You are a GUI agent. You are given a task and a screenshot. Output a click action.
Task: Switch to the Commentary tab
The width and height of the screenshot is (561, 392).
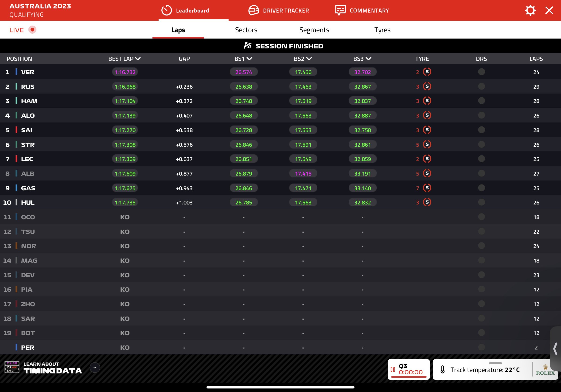coord(362,11)
